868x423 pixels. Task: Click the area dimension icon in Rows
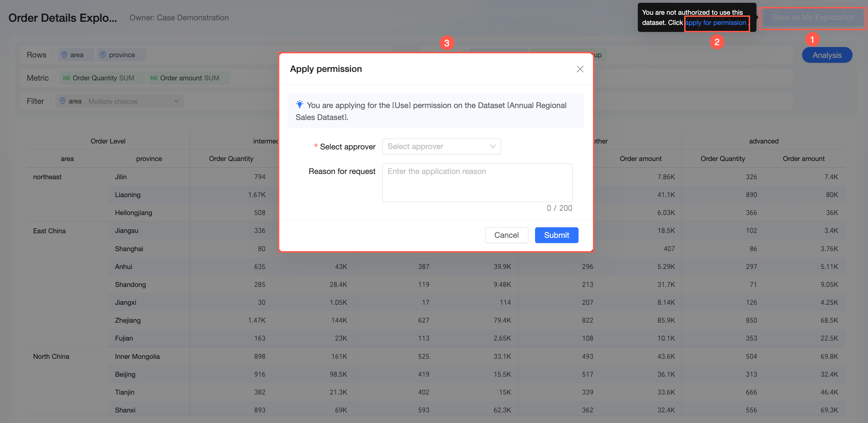(64, 55)
